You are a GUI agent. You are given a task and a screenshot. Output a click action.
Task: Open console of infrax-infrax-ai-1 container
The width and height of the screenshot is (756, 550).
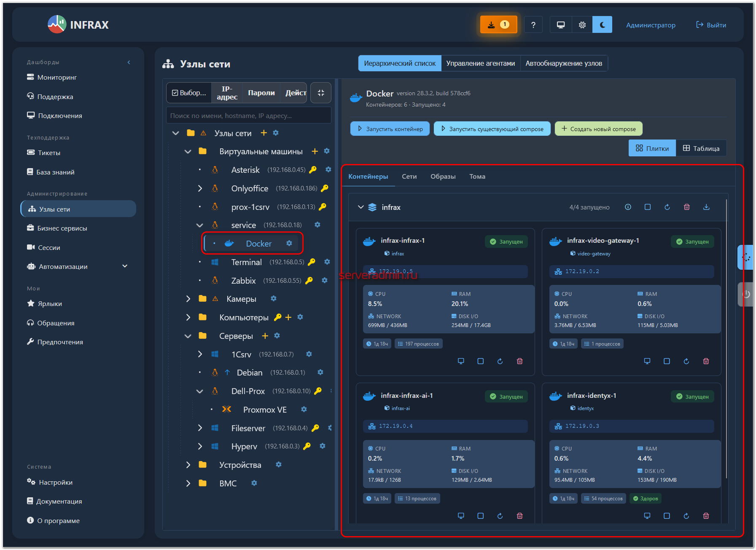click(x=461, y=516)
